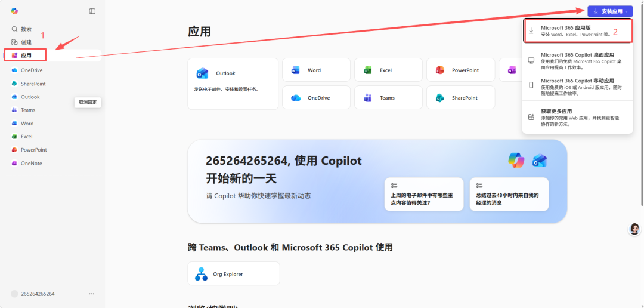The image size is (644, 308).
Task: Click heading 跨 Teams、Outlook 和 Microsoft 365 Copilot 使用
Action: [x=290, y=247]
